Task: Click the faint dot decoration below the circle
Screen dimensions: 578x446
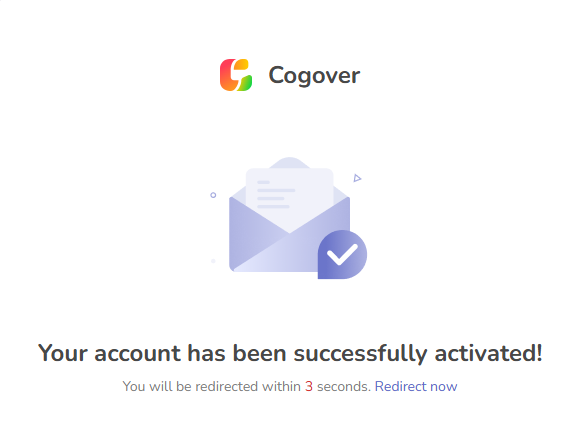Action: click(213, 261)
